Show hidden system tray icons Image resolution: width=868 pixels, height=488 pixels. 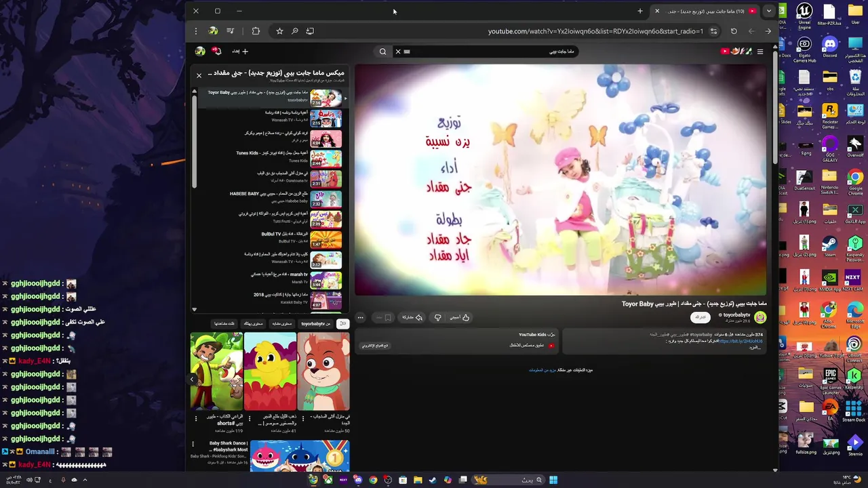[85, 480]
